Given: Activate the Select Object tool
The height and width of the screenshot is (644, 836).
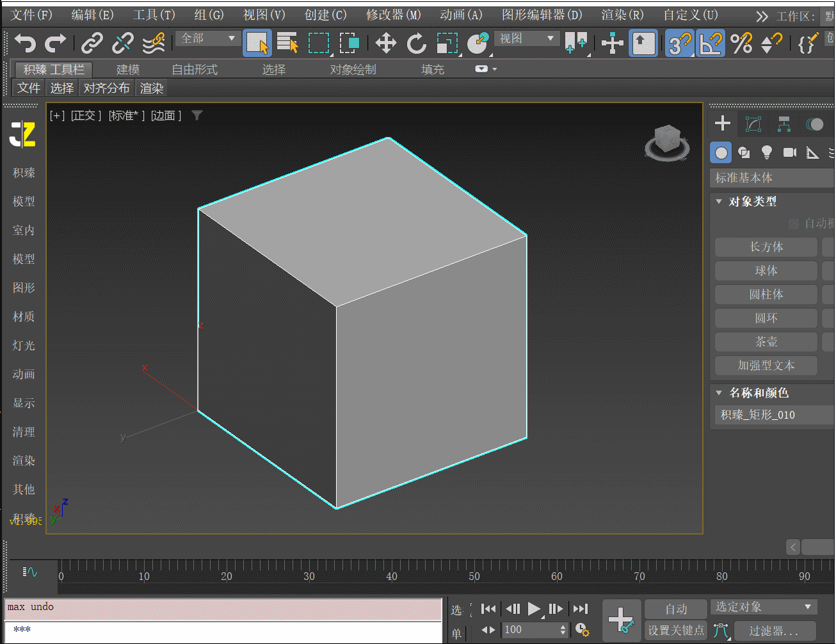Looking at the screenshot, I should click(257, 44).
